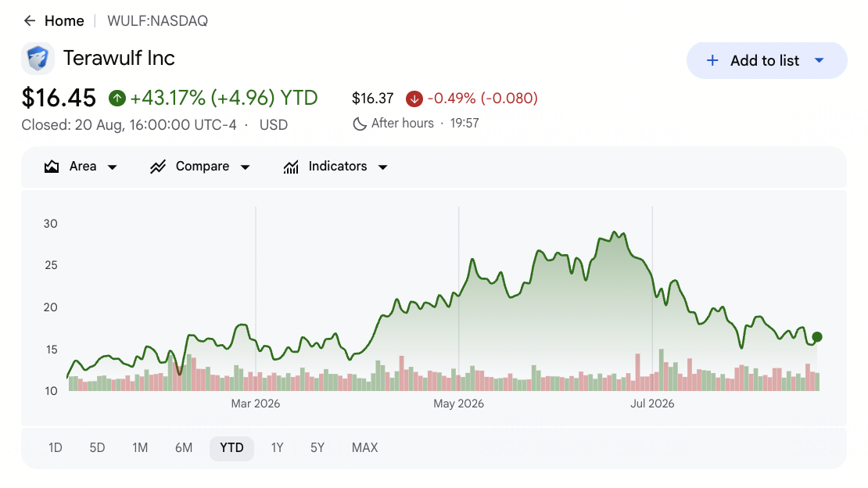Open the Add to list dropdown caret
The height and width of the screenshot is (488, 868).
(x=820, y=60)
